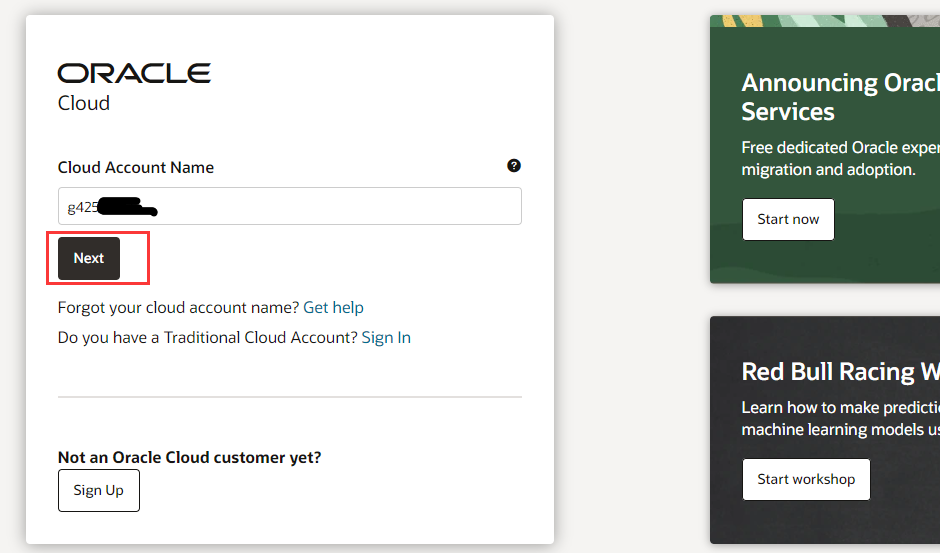Click the 'Learn how to make' description text

840,419
